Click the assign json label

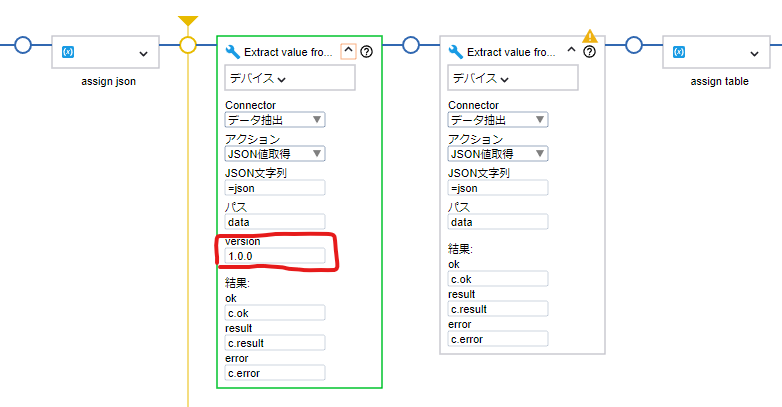point(108,81)
